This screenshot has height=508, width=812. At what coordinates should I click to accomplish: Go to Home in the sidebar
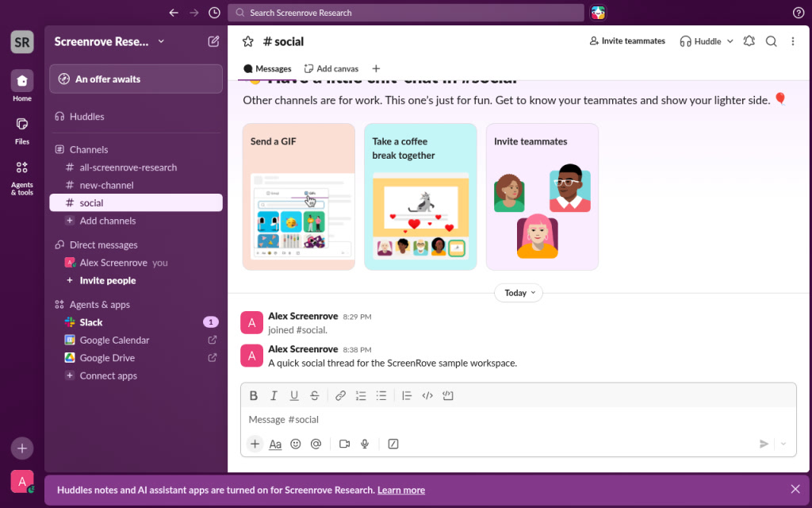click(x=22, y=86)
